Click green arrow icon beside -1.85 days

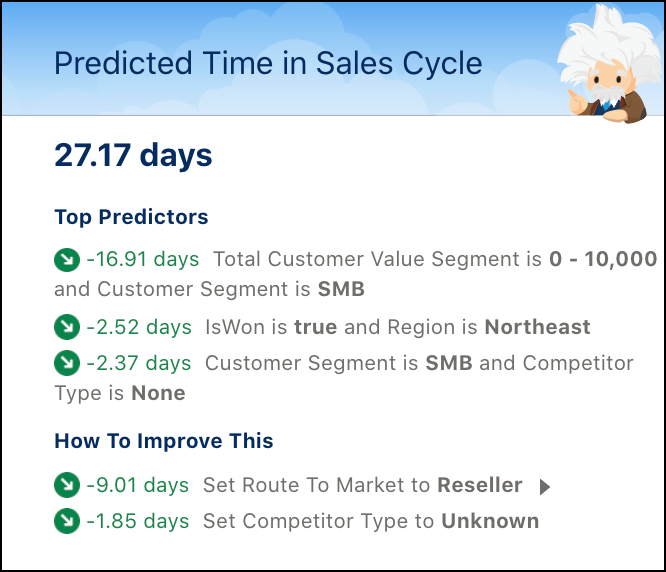pyautogui.click(x=67, y=521)
